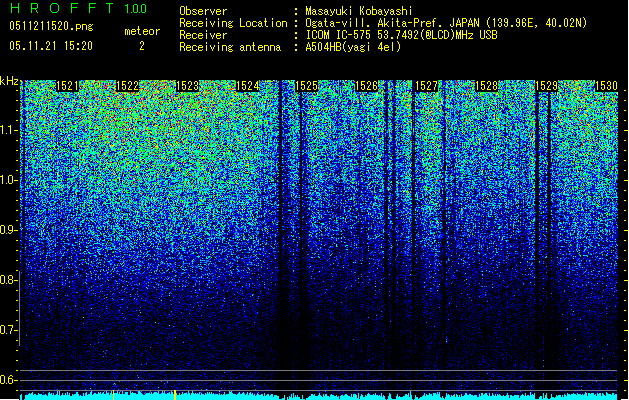Click the ICOM IC-575 receiver text
Screen dimensions: 629x400
[401, 35]
